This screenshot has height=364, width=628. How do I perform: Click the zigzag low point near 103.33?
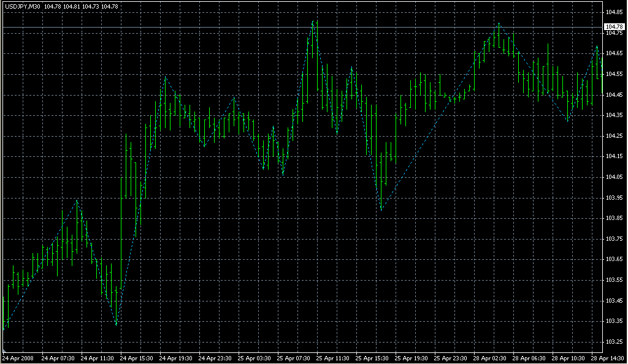tap(116, 324)
